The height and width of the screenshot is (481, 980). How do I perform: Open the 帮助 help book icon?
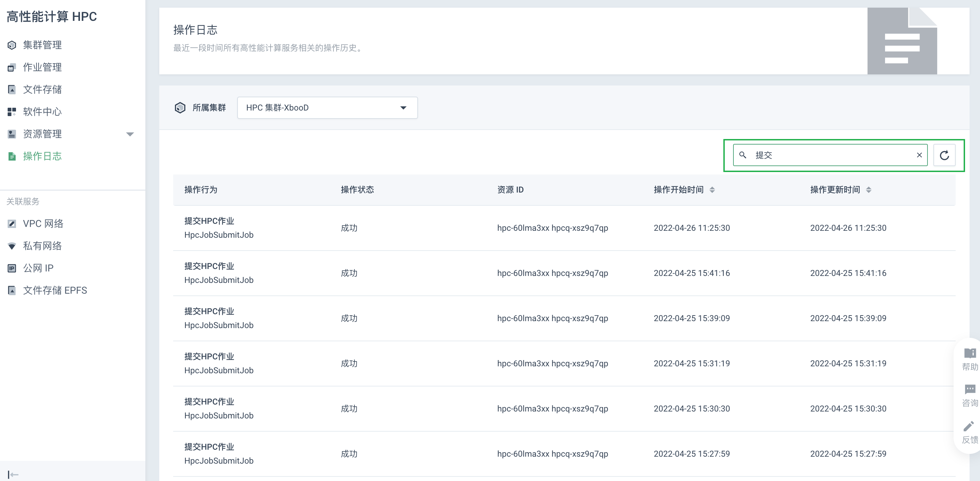click(970, 353)
